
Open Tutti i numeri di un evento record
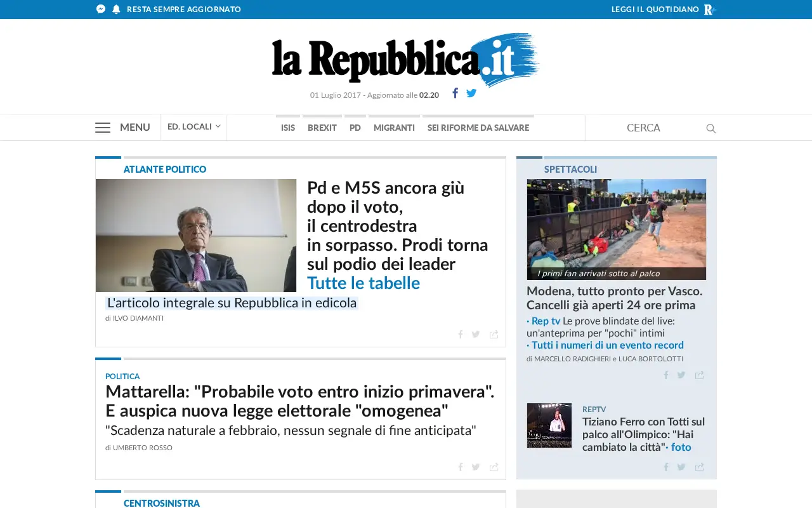pyautogui.click(x=608, y=345)
